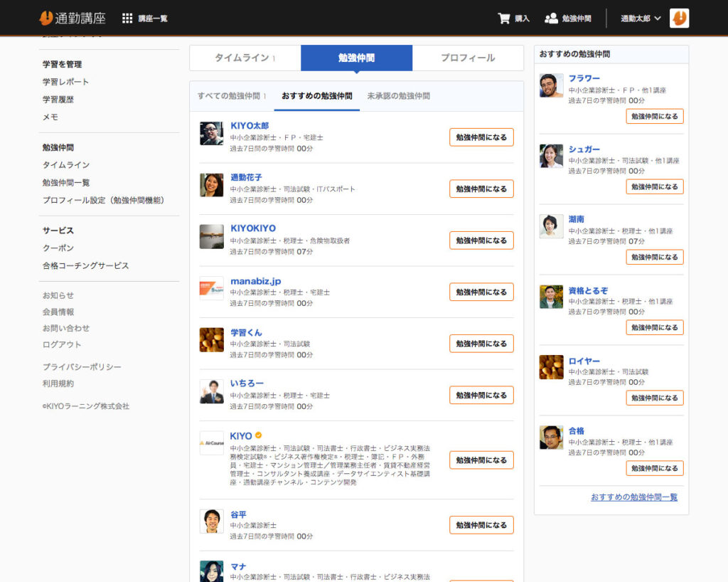Click the manabiz.jp profile image
Image resolution: width=728 pixels, height=582 pixels.
212,288
